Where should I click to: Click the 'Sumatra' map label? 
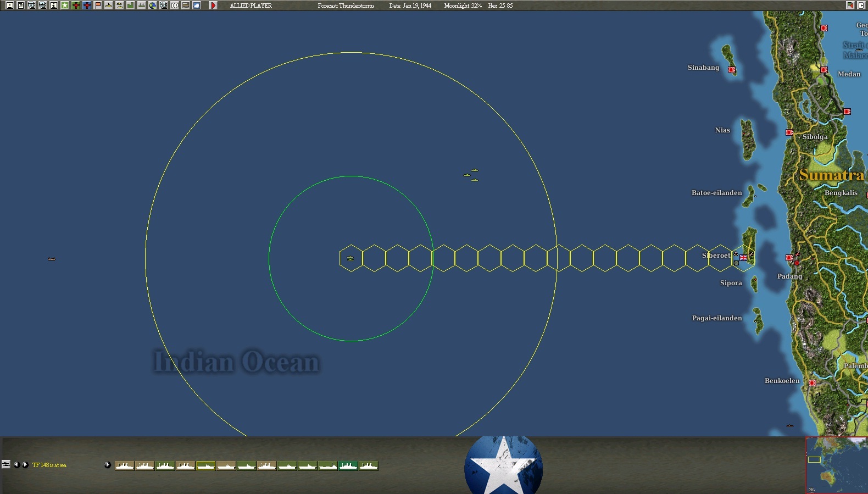tap(832, 175)
